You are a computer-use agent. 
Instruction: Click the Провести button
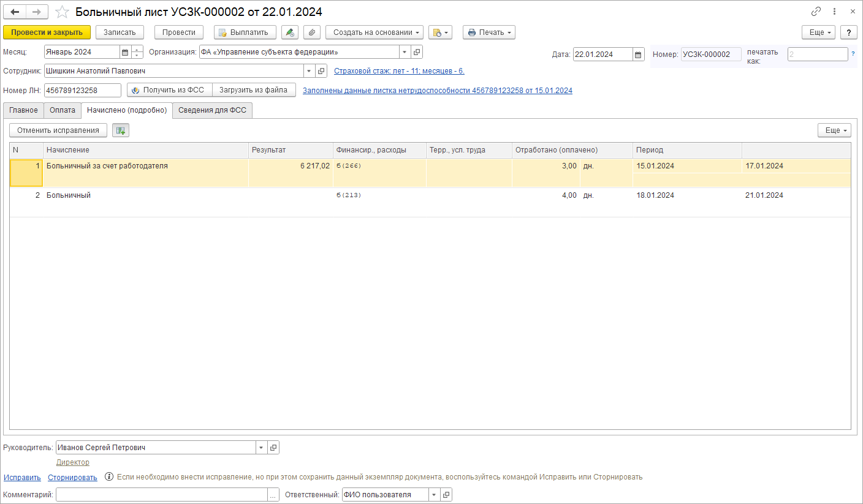179,32
